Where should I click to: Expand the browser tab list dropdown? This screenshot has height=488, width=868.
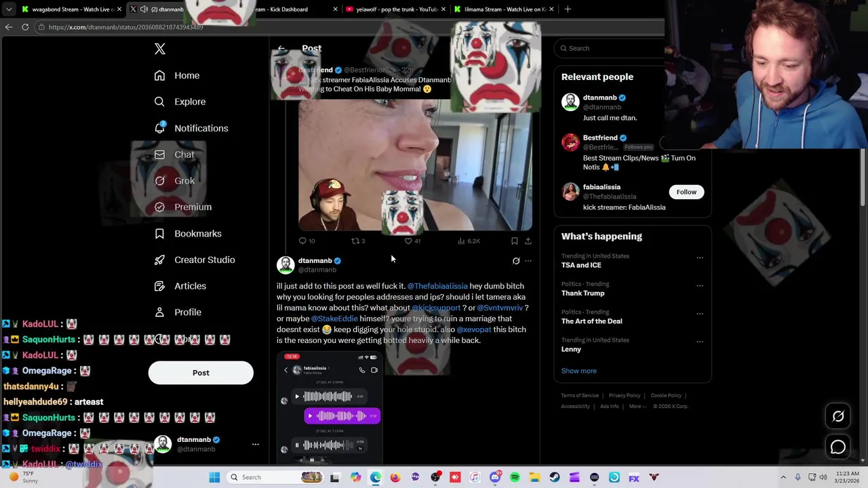pyautogui.click(x=8, y=9)
